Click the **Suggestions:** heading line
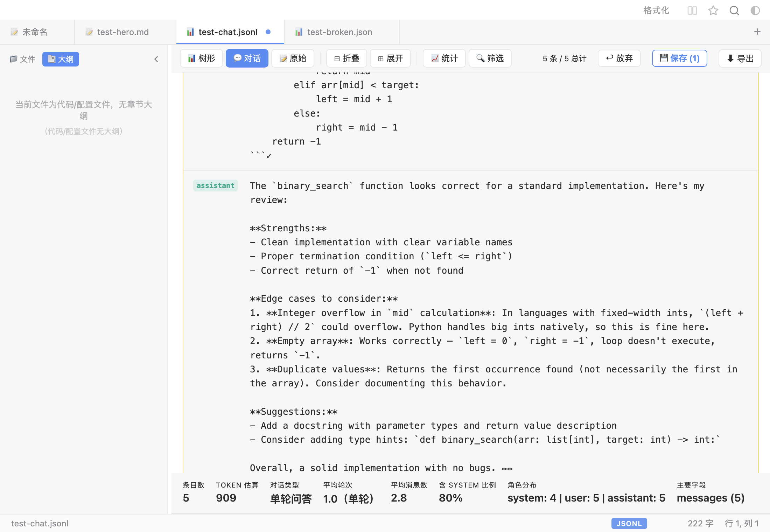The width and height of the screenshot is (770, 532). [x=294, y=412]
